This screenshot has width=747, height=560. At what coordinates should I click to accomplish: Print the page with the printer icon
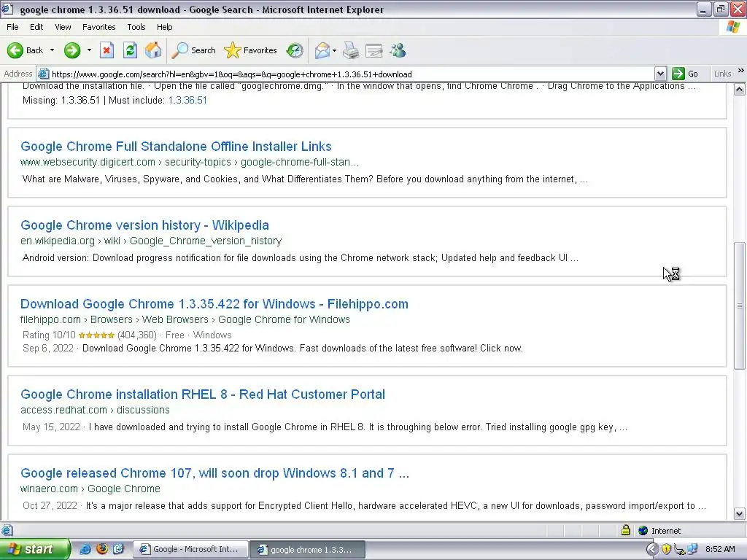[x=351, y=50]
